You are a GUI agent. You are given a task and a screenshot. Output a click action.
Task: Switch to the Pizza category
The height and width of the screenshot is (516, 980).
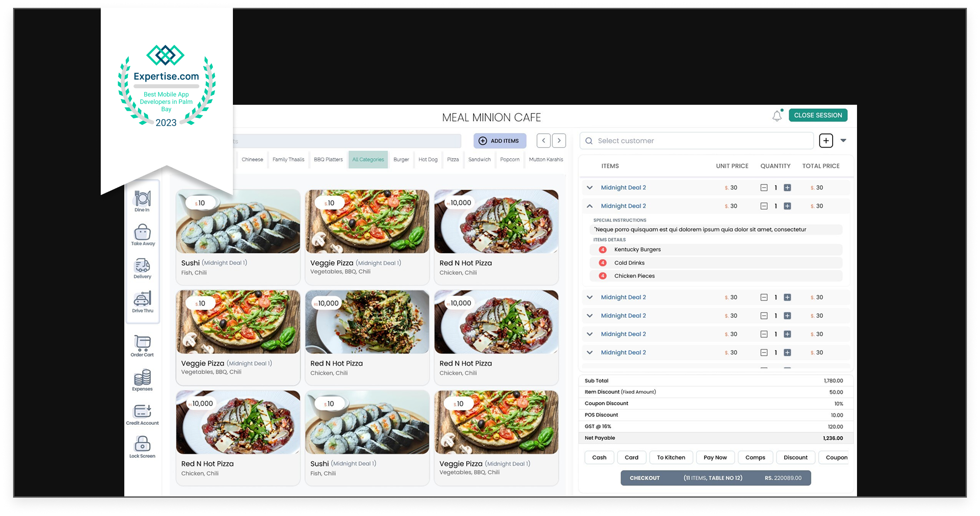coord(453,160)
